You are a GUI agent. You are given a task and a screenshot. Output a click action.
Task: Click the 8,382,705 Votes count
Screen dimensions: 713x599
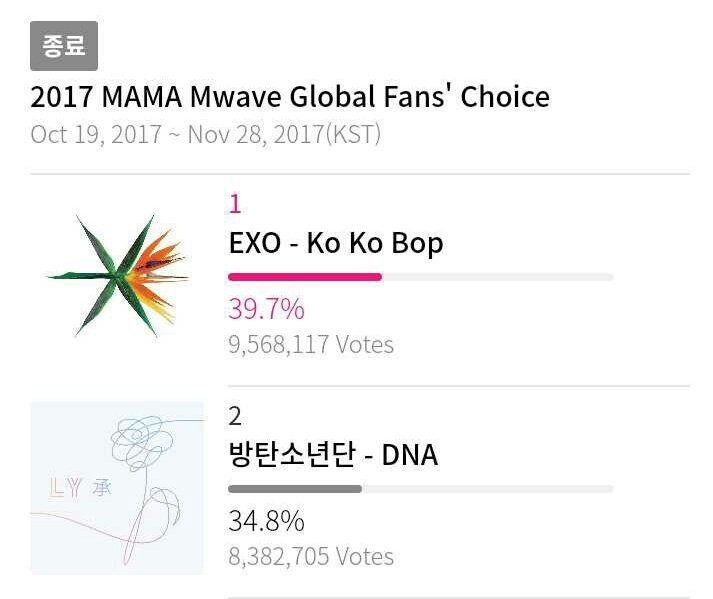311,557
